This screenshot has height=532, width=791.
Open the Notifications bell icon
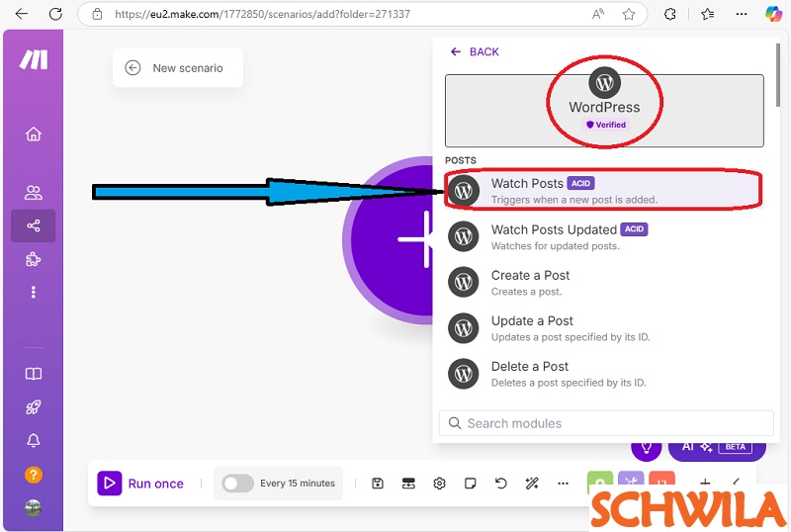[34, 440]
